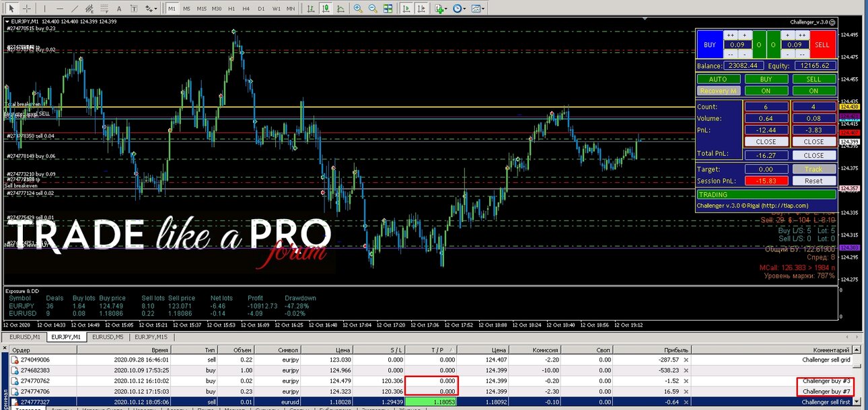The image size is (868, 410).
Task: Select the text label tool
Action: coord(134,9)
